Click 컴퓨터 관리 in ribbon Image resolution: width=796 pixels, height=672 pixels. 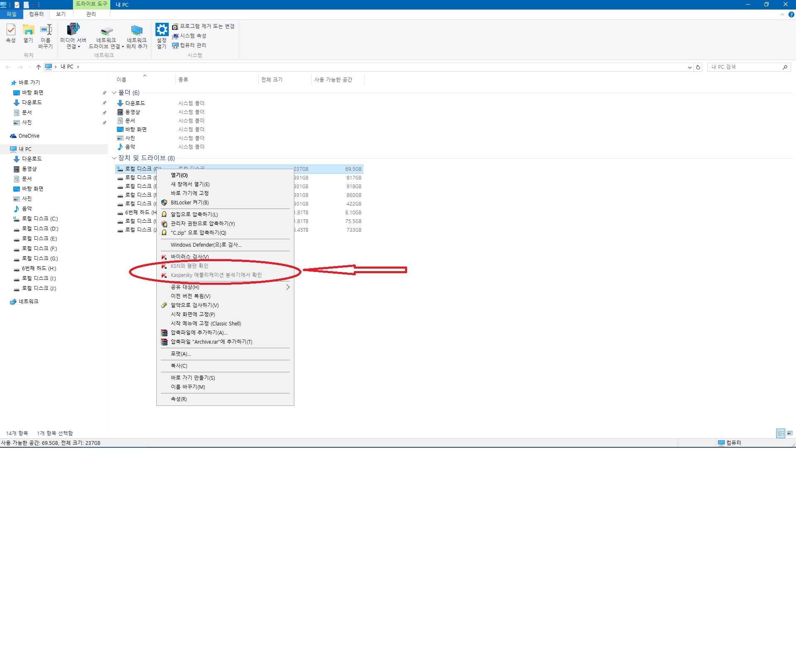tap(189, 45)
